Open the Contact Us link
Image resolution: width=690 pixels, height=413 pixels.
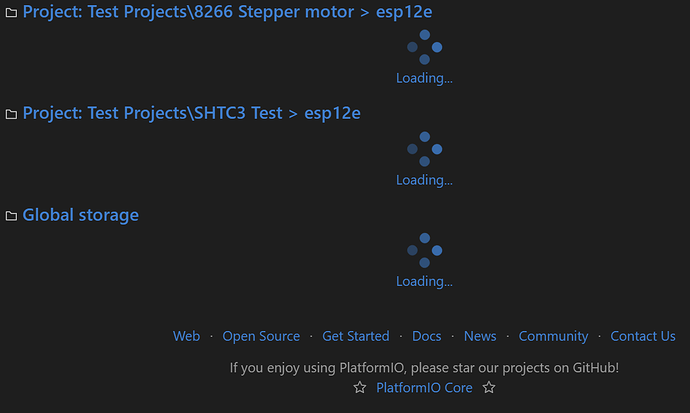[643, 336]
